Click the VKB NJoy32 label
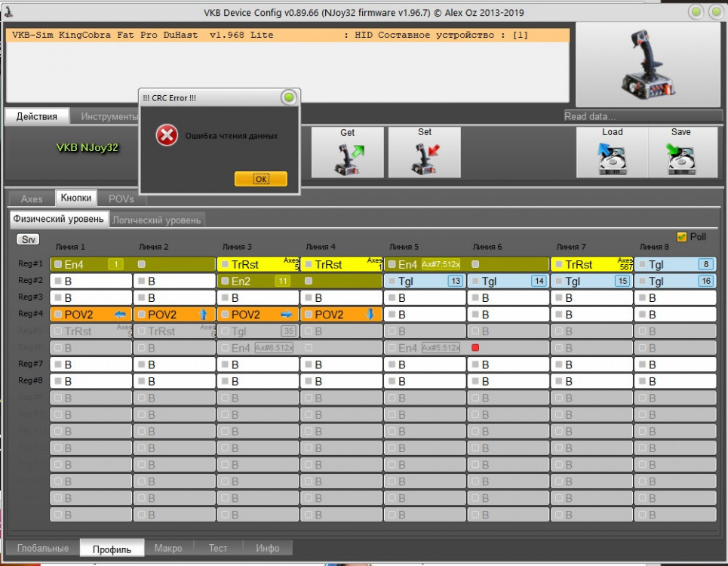 pos(88,148)
